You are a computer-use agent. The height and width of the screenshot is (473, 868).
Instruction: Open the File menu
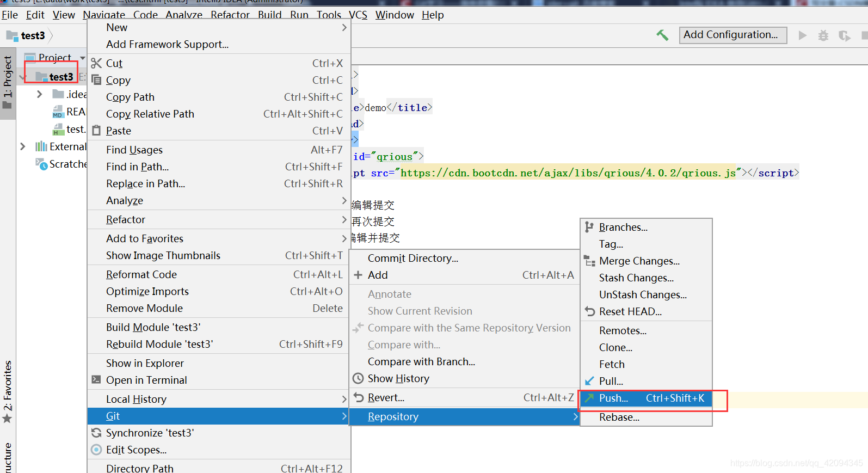click(10, 15)
